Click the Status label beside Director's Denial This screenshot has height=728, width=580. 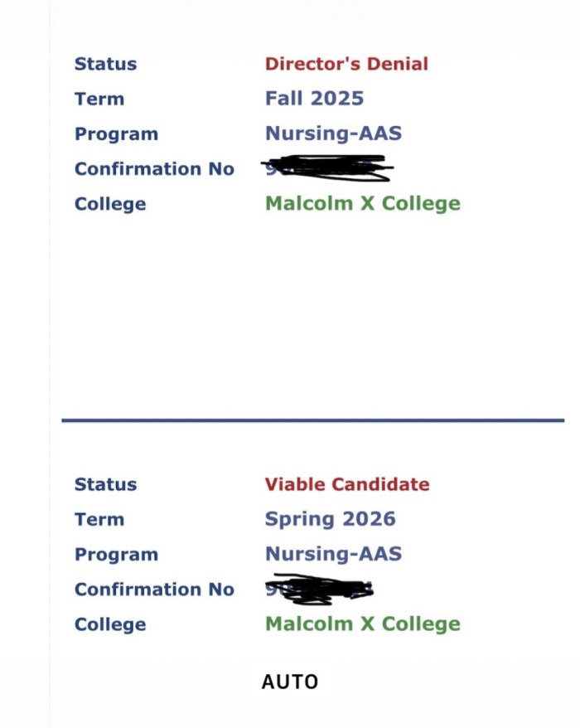(x=105, y=64)
